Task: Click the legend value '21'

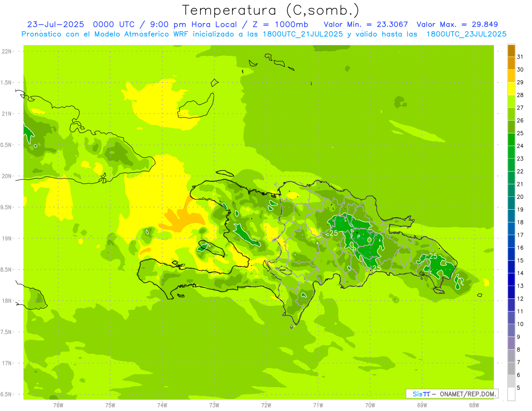Action: pyautogui.click(x=520, y=184)
